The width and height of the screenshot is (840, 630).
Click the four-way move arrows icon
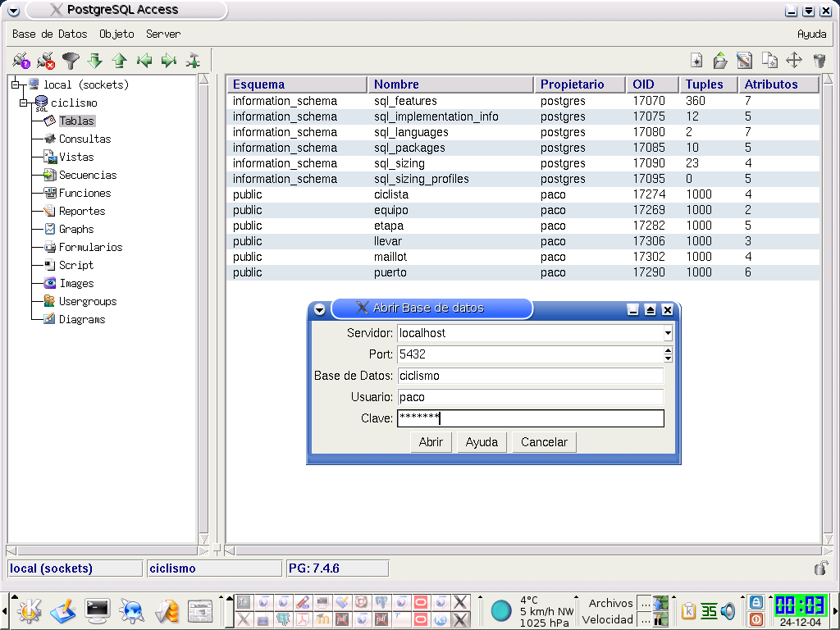tap(794, 60)
